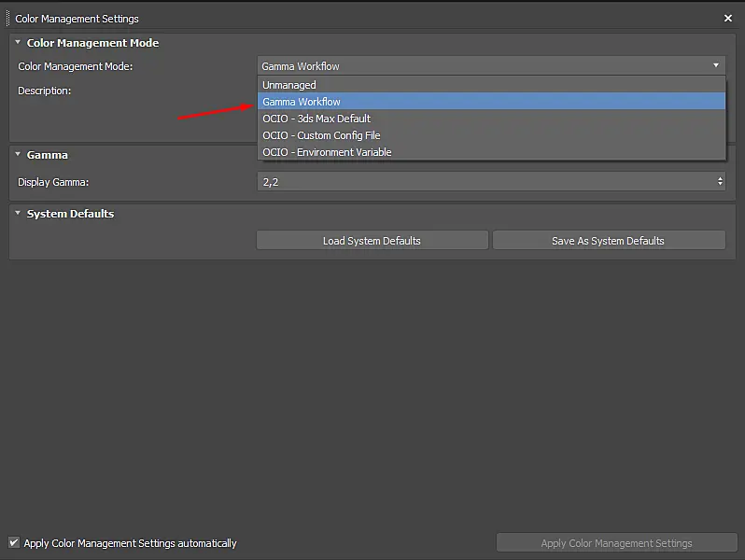Toggle Apply Color Management Settings automatically checkbox
Image resolution: width=745 pixels, height=560 pixels.
point(14,542)
